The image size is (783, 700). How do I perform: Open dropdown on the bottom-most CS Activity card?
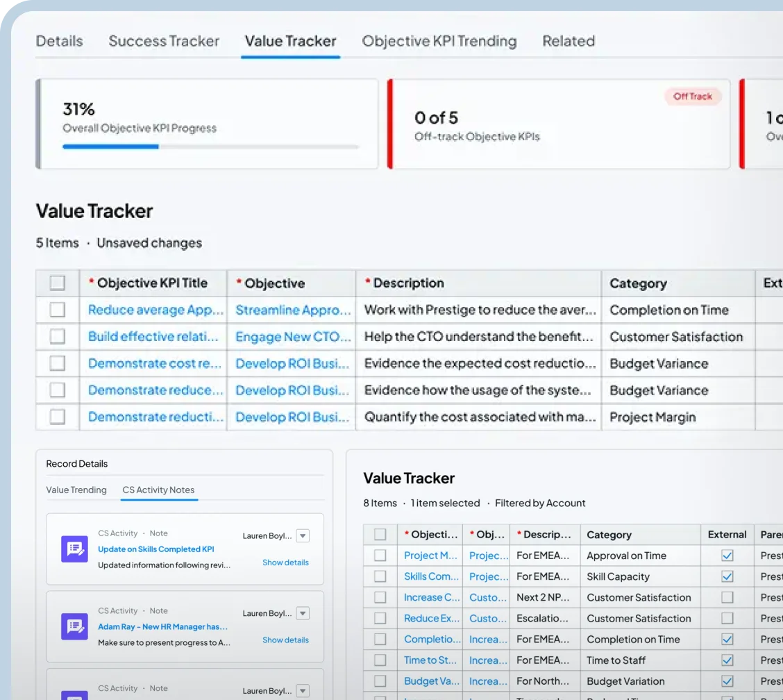(x=303, y=691)
